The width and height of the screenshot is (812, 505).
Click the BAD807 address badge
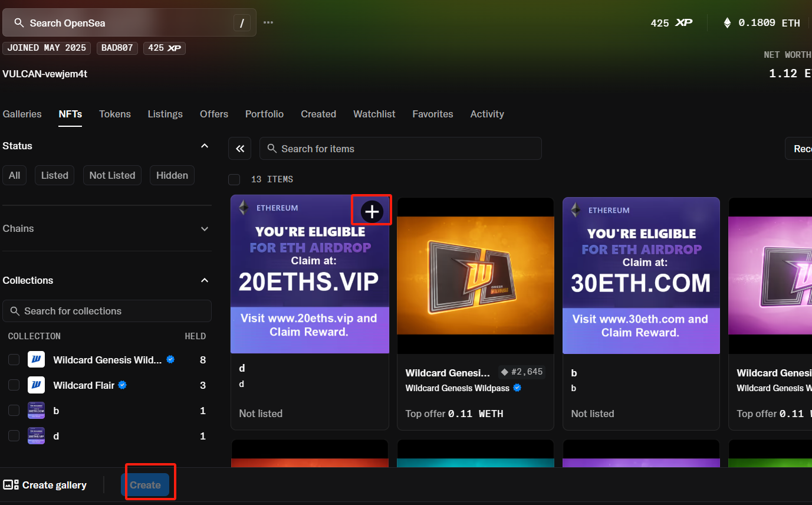click(117, 48)
